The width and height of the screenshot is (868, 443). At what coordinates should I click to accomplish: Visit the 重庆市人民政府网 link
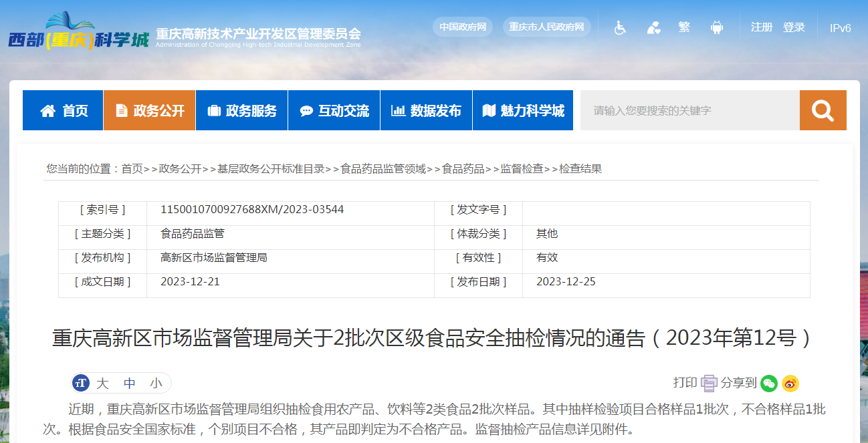click(546, 27)
